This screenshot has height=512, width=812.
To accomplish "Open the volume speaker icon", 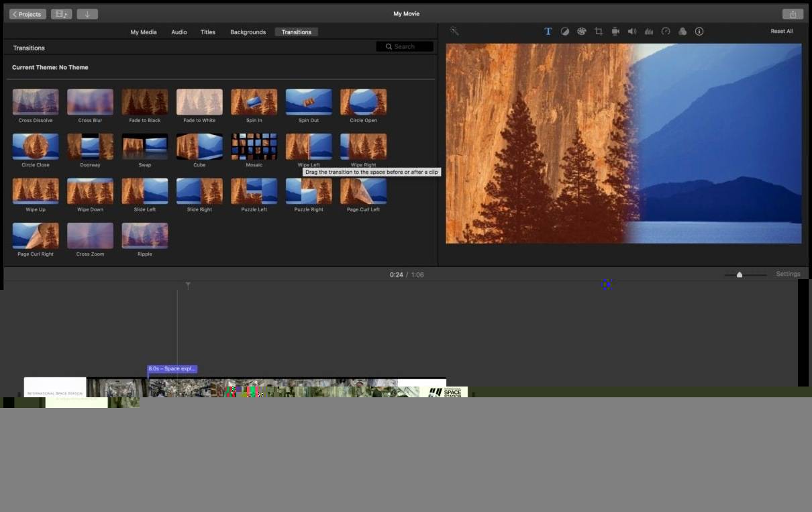I will (x=631, y=32).
